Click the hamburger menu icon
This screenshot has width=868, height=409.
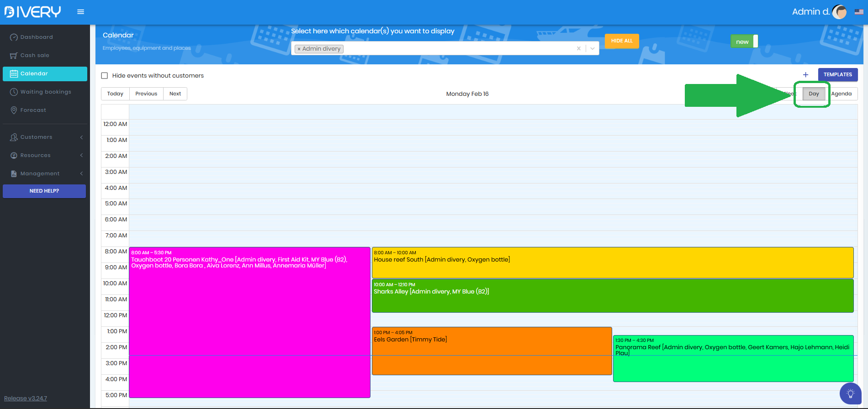click(x=80, y=12)
